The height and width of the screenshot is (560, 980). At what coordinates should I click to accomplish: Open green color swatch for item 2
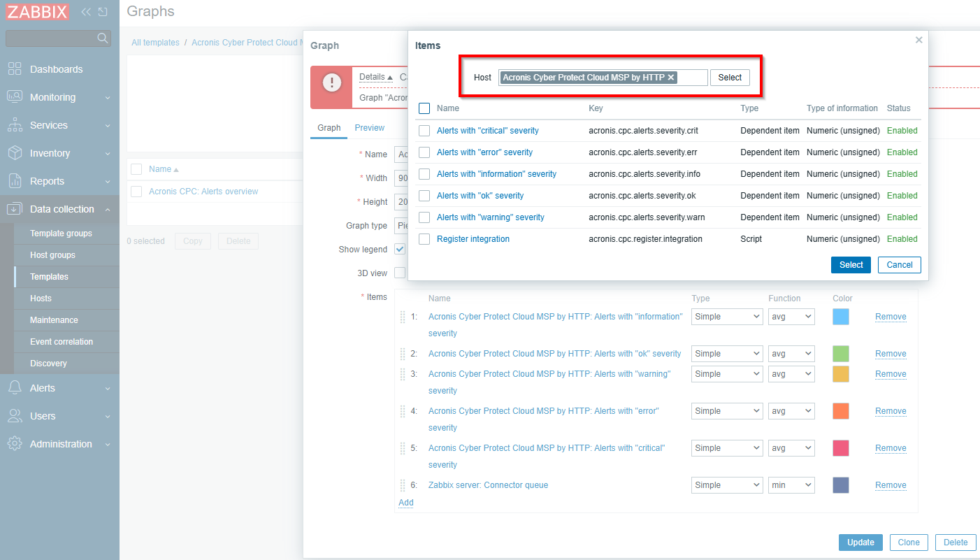841,354
